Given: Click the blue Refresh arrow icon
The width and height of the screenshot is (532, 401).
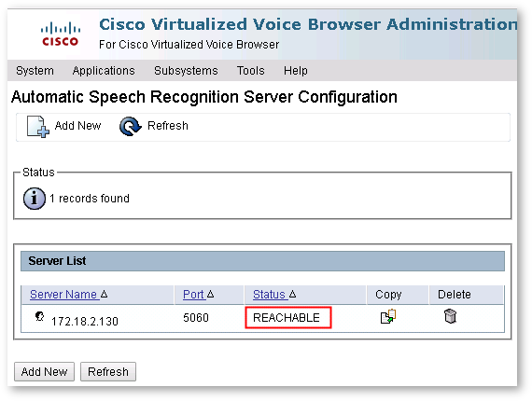Looking at the screenshot, I should tap(131, 126).
